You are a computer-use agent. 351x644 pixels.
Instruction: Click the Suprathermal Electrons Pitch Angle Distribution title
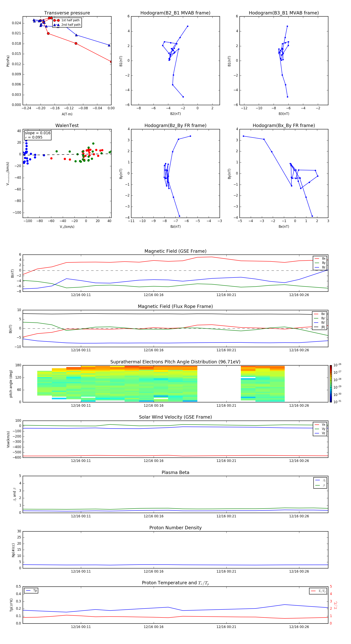(x=175, y=362)
